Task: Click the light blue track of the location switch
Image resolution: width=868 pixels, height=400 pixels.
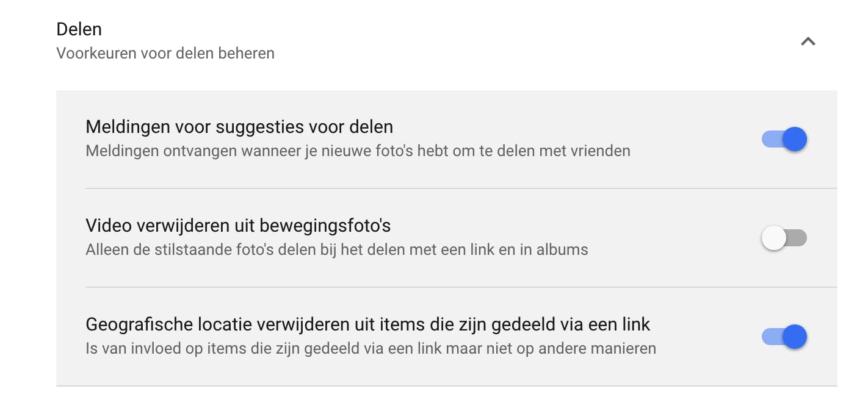Action: (770, 337)
